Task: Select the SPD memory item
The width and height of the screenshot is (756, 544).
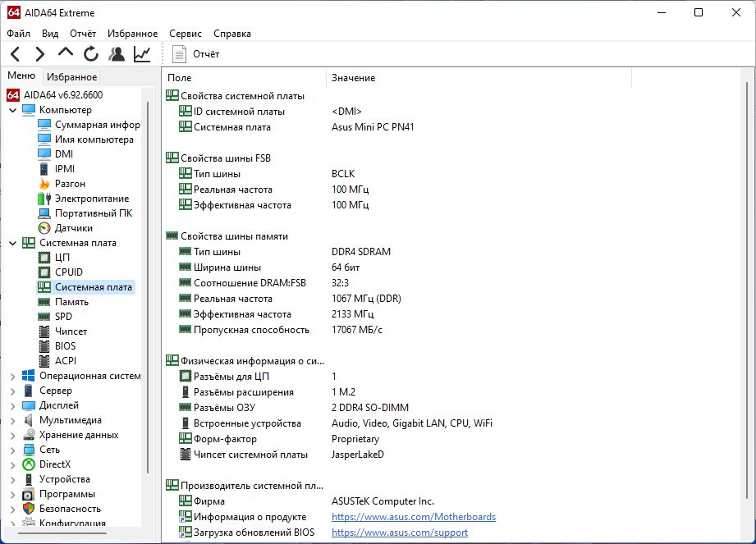Action: [63, 317]
